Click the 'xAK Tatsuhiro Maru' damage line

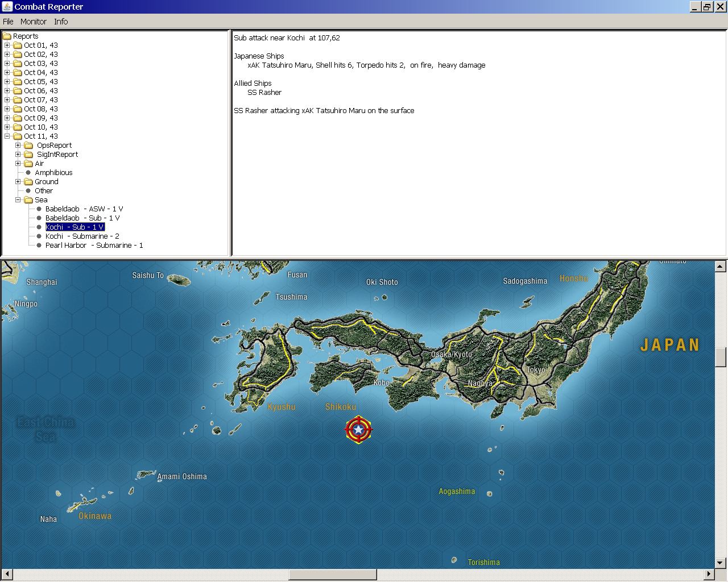[x=366, y=65]
